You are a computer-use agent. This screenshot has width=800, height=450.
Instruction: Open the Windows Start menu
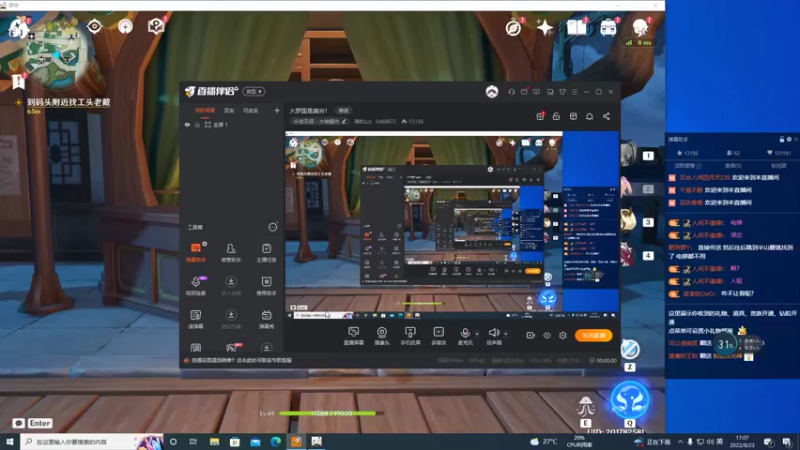[10, 442]
